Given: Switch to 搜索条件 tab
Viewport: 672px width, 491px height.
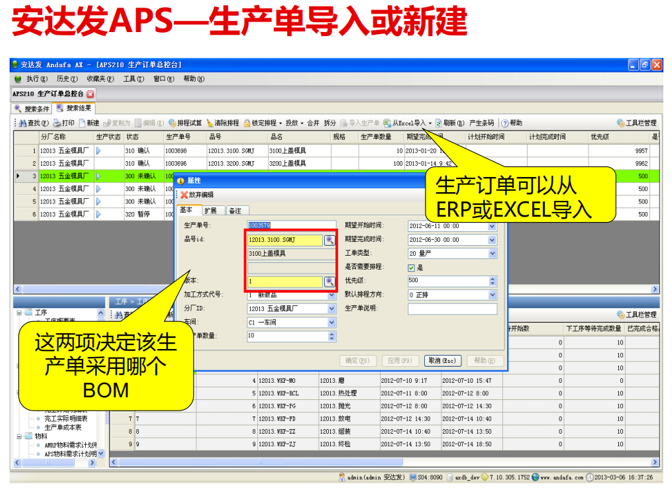Looking at the screenshot, I should [32, 109].
